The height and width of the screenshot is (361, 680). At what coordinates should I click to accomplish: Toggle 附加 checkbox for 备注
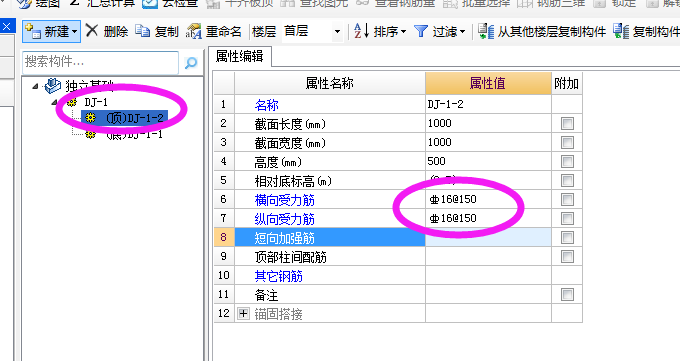coord(567,295)
